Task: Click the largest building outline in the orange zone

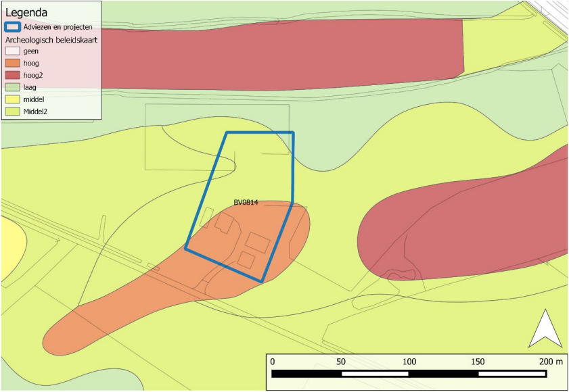Action: [257, 241]
